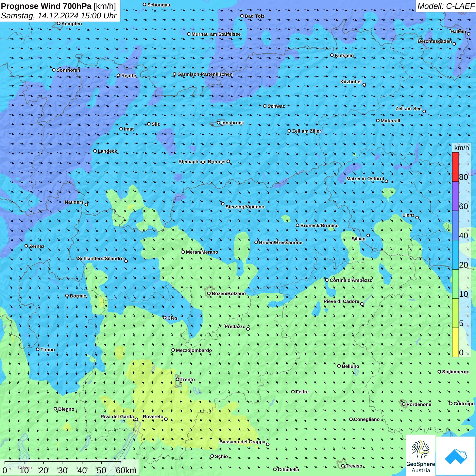Click the '60km' scale bar label

point(126,470)
